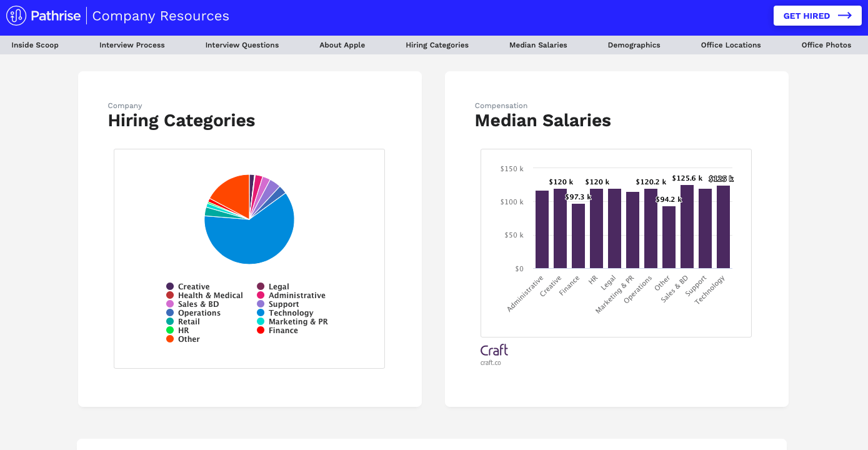This screenshot has width=868, height=450.
Task: Go to Interview Process section
Action: [x=132, y=45]
